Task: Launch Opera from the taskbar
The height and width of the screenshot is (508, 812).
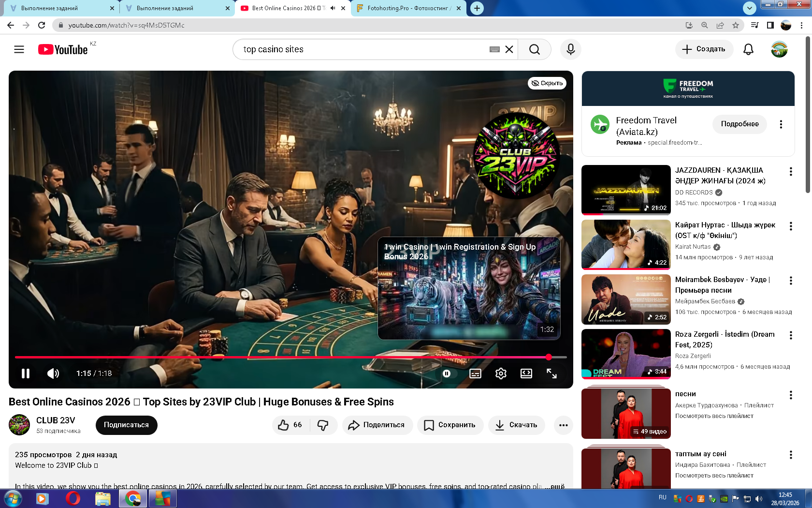Action: (73, 498)
